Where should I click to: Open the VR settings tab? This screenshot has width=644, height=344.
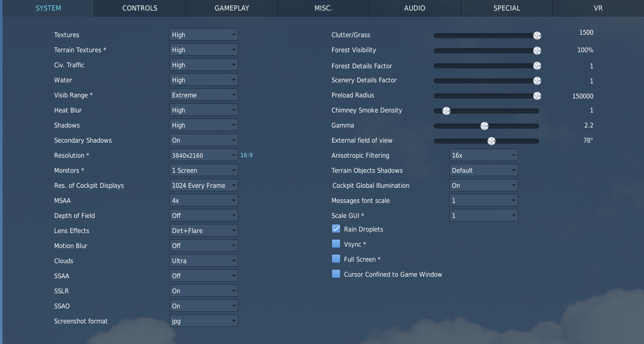[x=598, y=8]
